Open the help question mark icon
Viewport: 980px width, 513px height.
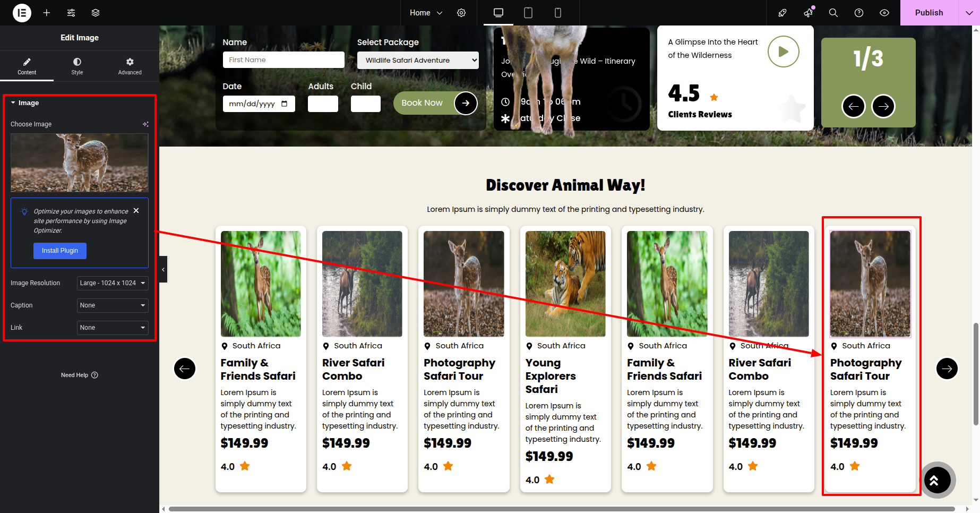click(859, 13)
